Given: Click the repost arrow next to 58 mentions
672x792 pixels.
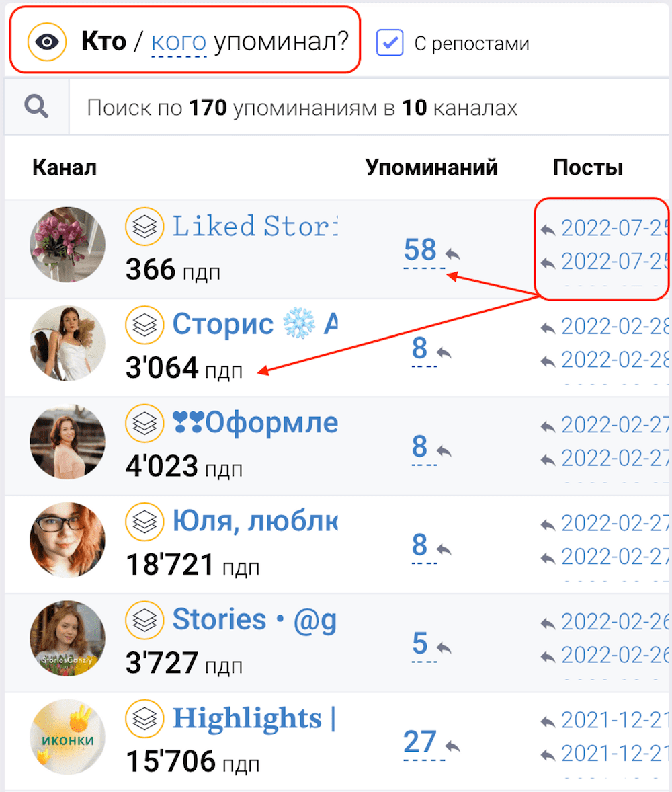Looking at the screenshot, I should (453, 253).
